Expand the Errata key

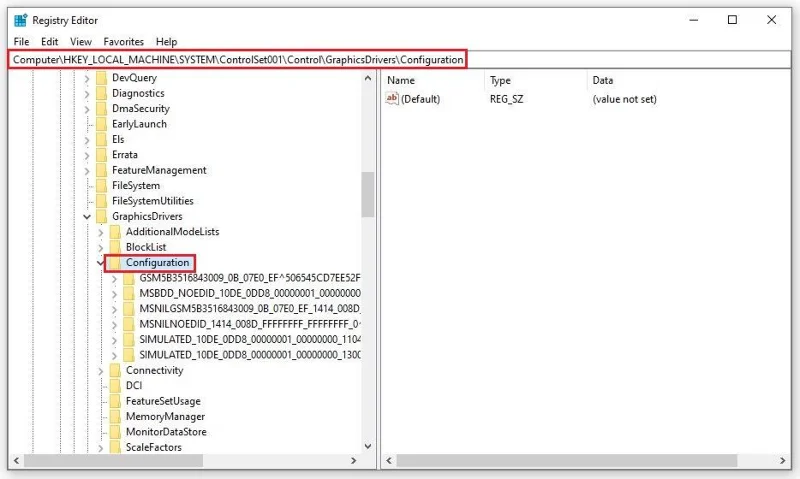(87, 155)
